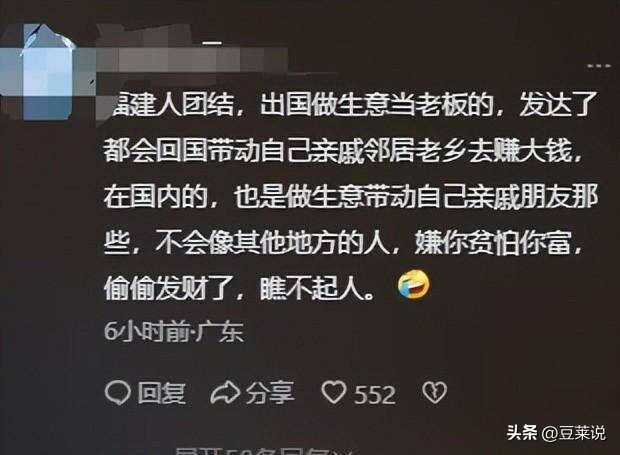Open the three-dot more options menu
The image size is (620, 455).
click(599, 66)
